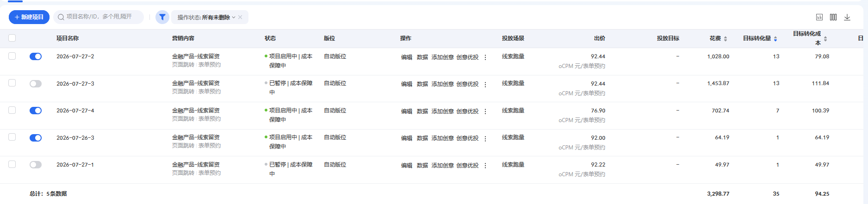Viewport: 868px width, 204px height.
Task: Sort by the 目标转化量 column arrows
Action: pos(775,39)
